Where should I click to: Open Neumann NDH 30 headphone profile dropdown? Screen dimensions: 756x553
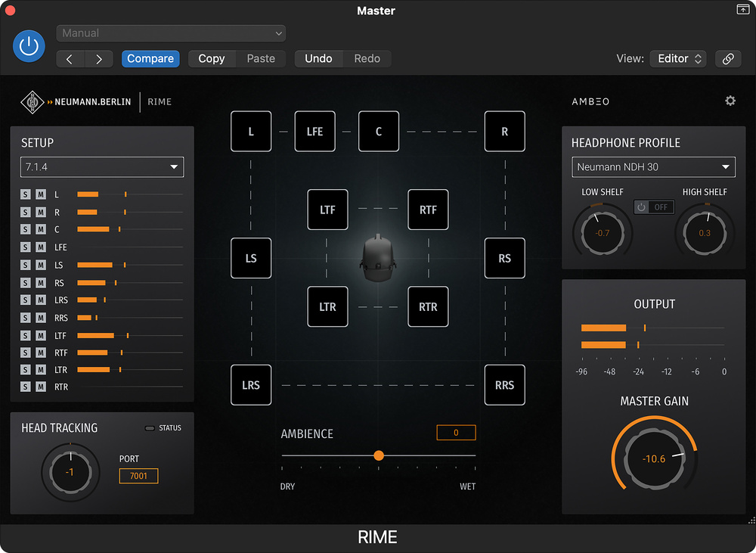653,167
